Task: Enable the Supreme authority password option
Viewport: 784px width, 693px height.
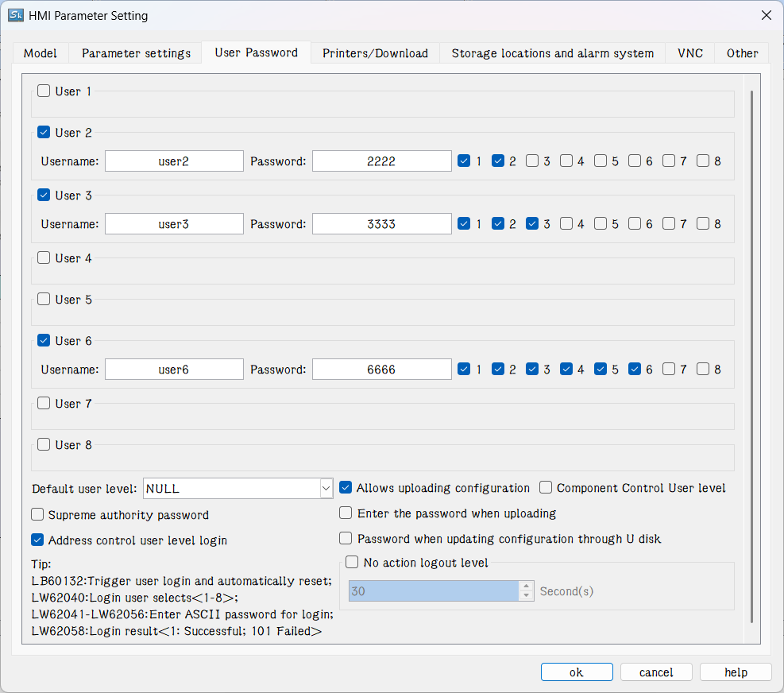Action: point(37,515)
